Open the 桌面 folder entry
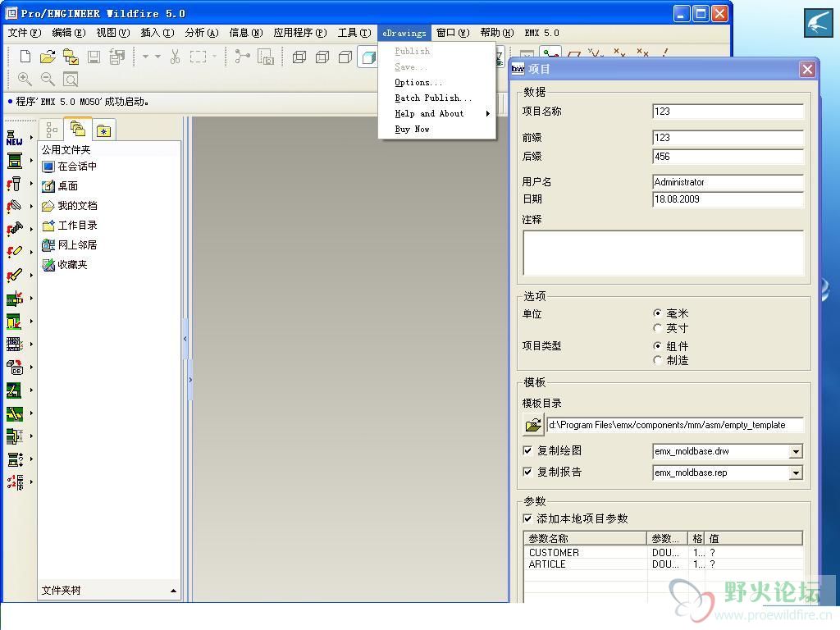840x630 pixels. (x=60, y=186)
